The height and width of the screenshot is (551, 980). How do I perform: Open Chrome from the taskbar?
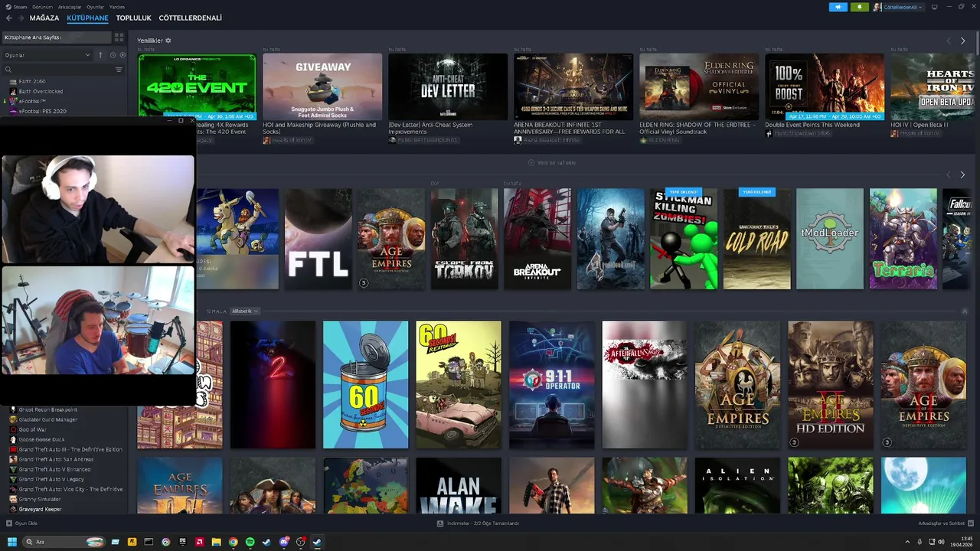(x=233, y=542)
